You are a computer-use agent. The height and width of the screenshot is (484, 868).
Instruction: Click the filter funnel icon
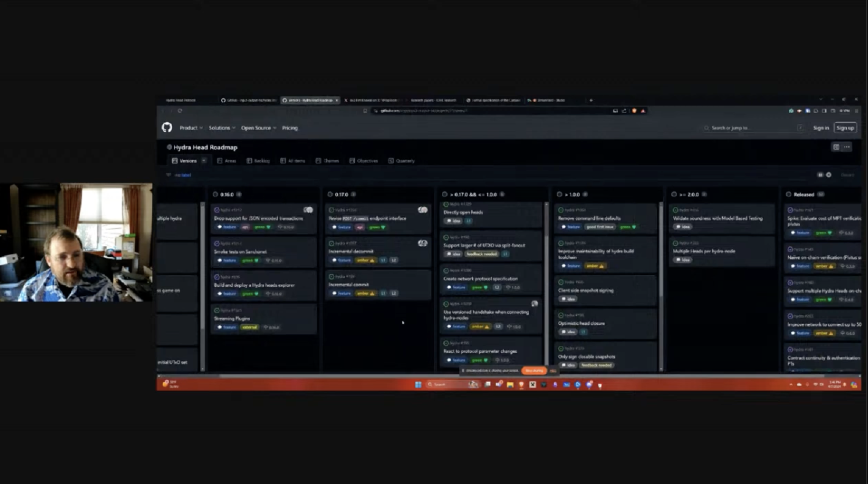169,175
